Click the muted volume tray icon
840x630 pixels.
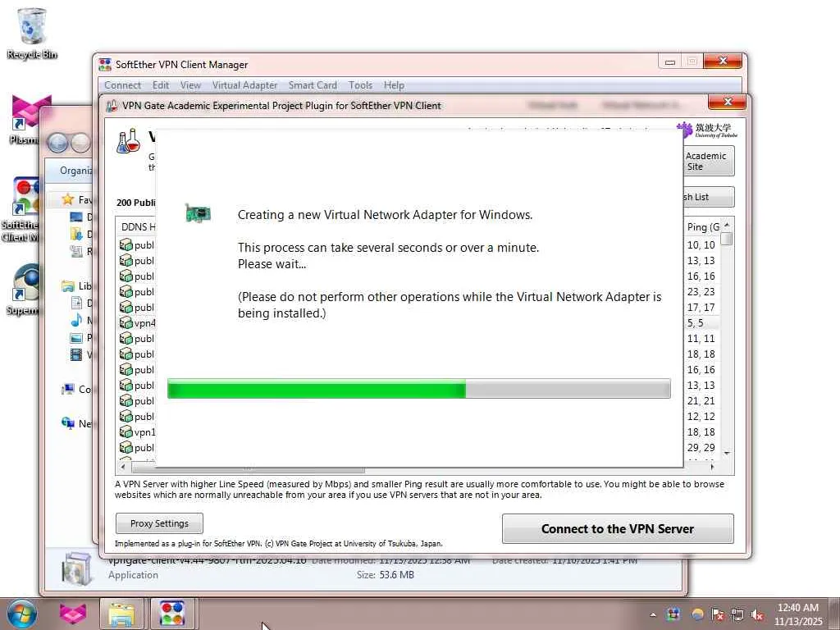[x=757, y=614]
